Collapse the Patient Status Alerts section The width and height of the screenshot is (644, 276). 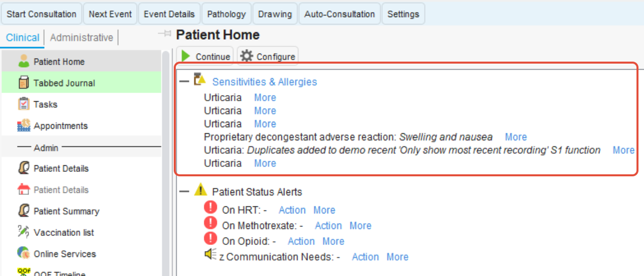pyautogui.click(x=184, y=191)
